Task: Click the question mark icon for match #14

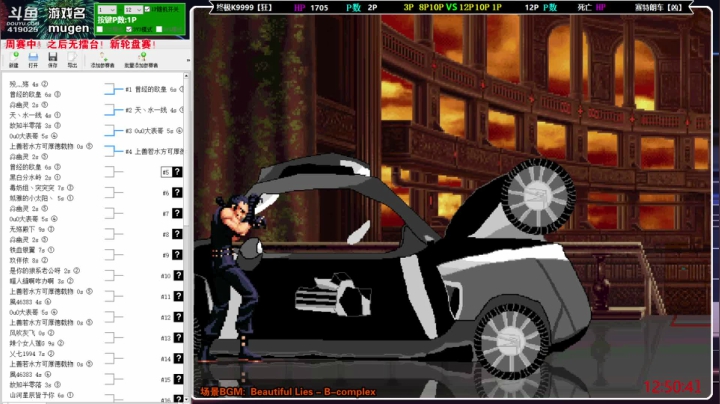Action: [x=177, y=358]
